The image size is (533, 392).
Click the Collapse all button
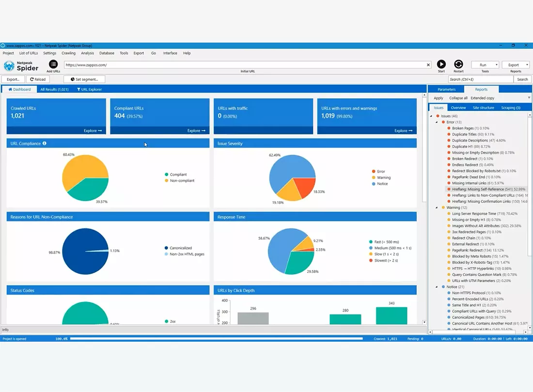(x=458, y=98)
